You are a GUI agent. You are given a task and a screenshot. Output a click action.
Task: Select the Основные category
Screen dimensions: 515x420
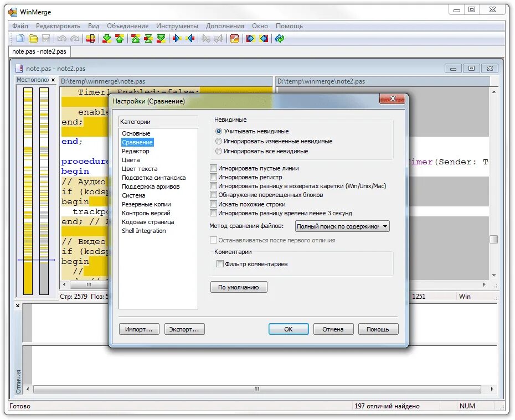[x=136, y=133]
